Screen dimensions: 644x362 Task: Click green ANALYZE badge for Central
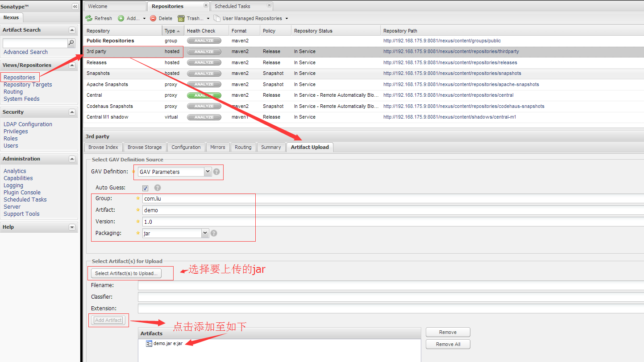(204, 95)
